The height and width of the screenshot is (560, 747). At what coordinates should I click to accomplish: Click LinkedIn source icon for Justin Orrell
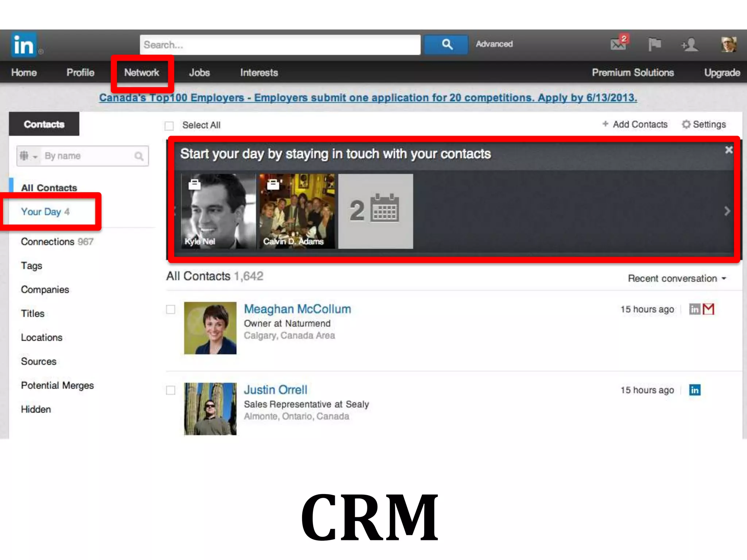[694, 390]
